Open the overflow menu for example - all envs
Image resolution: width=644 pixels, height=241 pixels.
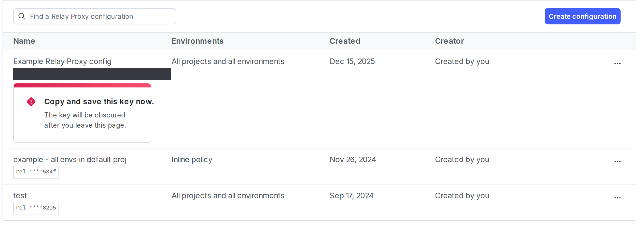(x=618, y=161)
